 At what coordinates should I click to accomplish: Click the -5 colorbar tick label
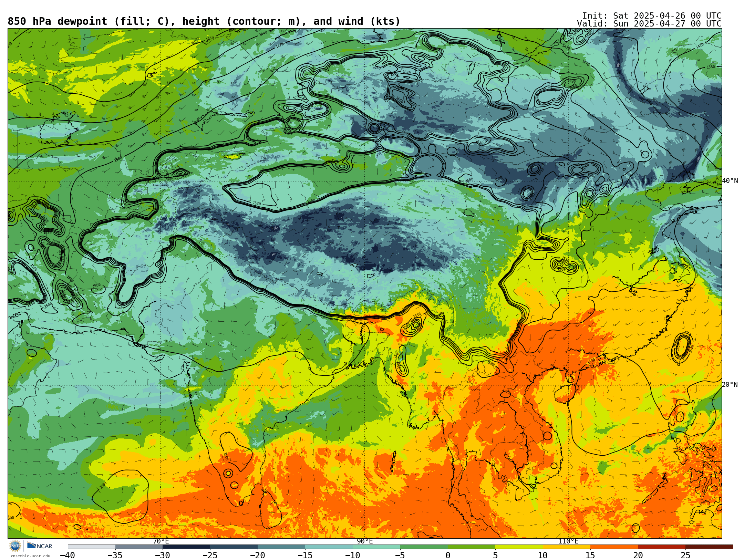[400, 556]
